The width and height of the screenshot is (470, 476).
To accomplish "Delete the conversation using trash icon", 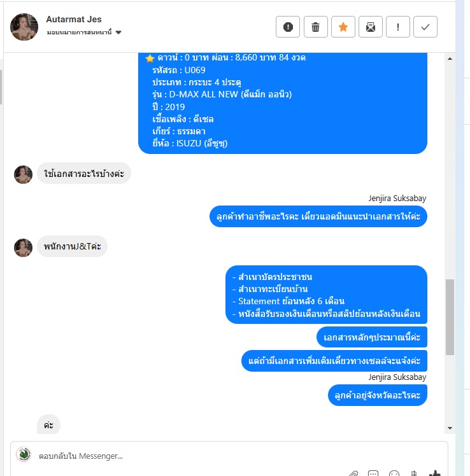I will (x=316, y=27).
